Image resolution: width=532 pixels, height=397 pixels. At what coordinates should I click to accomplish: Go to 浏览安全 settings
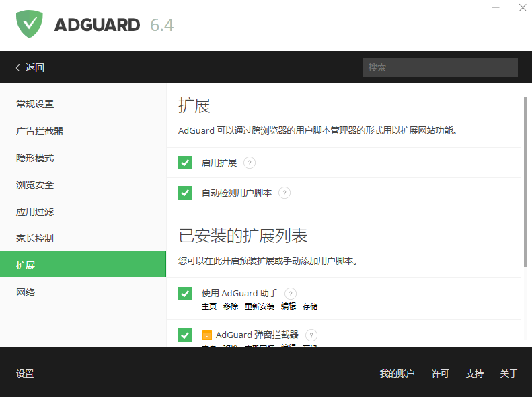point(83,185)
